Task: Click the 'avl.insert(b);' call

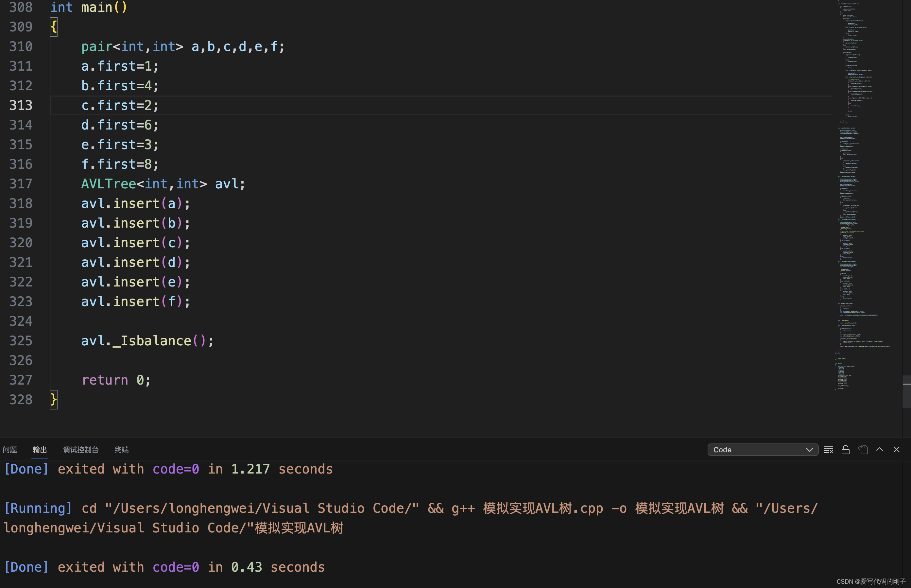Action: pos(135,223)
